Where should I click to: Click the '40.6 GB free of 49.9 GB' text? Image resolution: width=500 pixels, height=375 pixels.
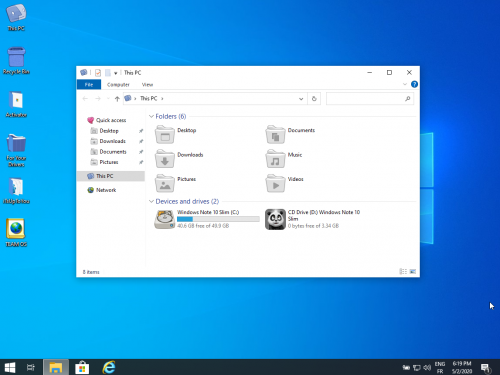click(203, 226)
